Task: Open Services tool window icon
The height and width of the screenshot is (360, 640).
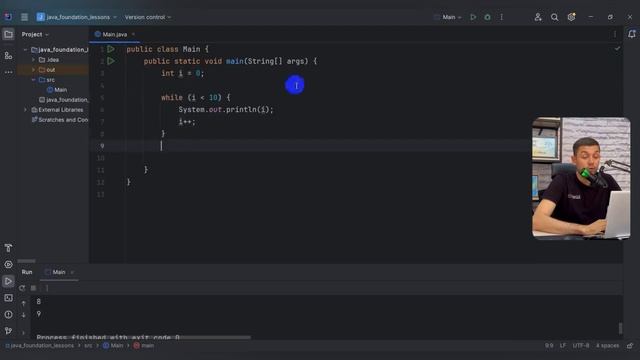Action: [x=8, y=264]
